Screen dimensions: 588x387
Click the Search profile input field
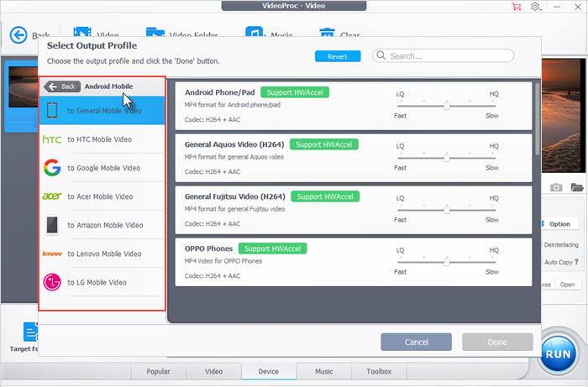[x=444, y=56]
